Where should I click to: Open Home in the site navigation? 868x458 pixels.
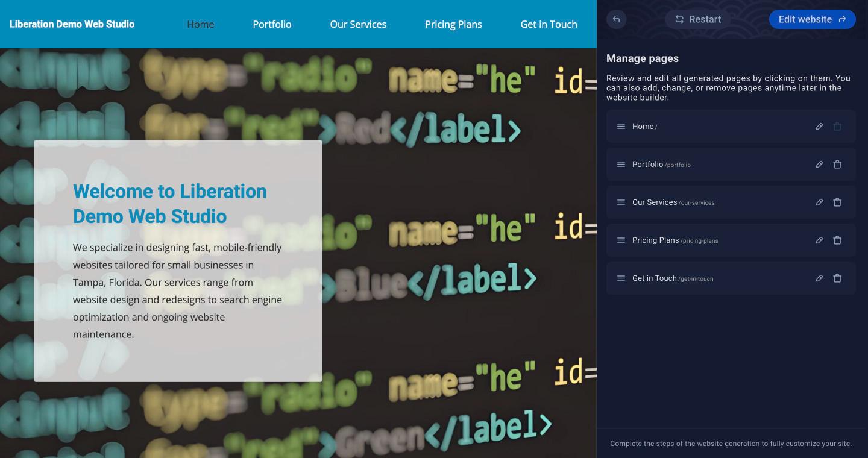200,24
